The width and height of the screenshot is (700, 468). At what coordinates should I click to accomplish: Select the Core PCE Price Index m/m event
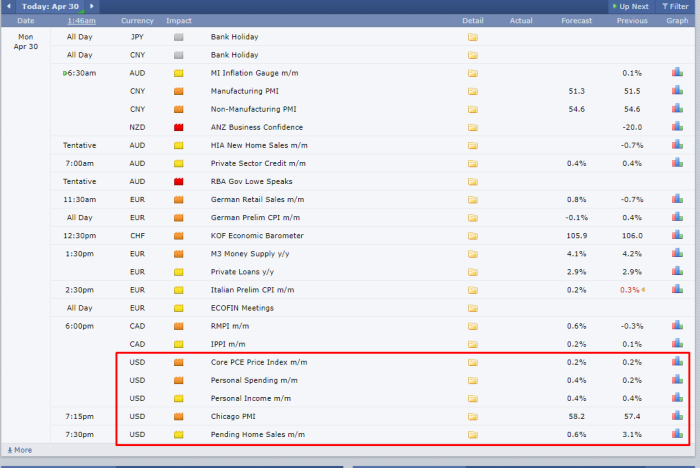pyautogui.click(x=259, y=362)
